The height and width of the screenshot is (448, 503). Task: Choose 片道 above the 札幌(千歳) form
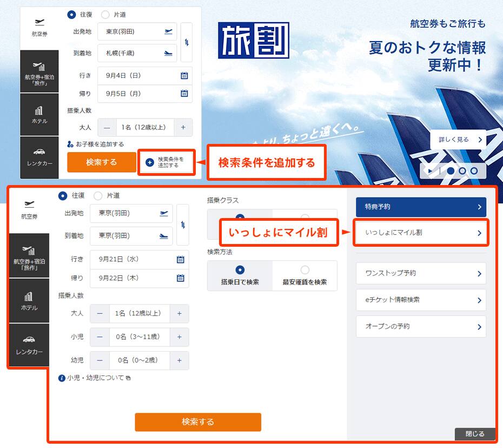coord(105,15)
